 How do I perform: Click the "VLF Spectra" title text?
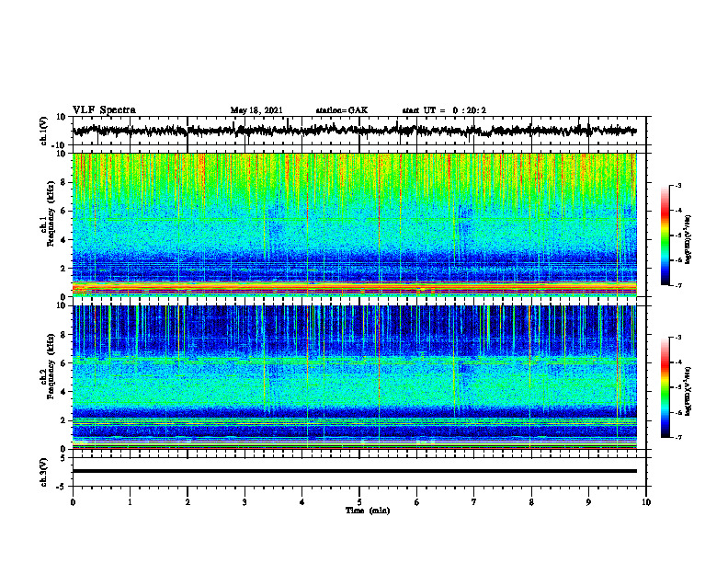[x=104, y=110]
